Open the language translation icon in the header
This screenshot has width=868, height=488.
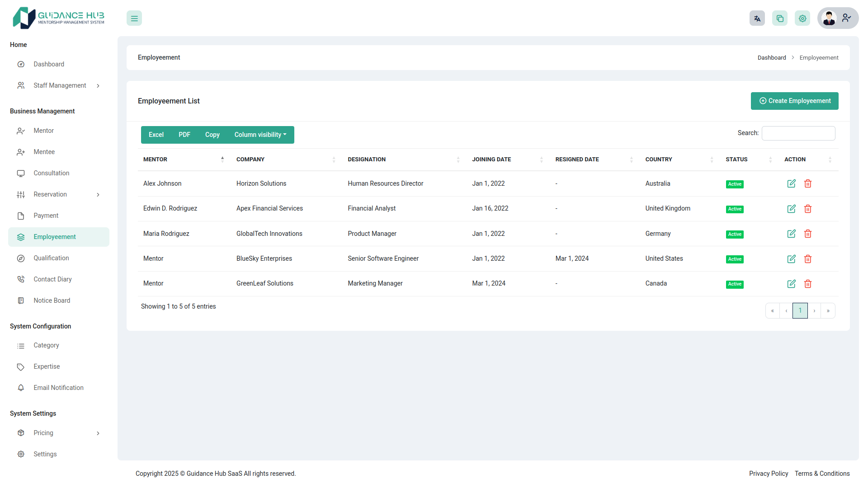pos(757,18)
